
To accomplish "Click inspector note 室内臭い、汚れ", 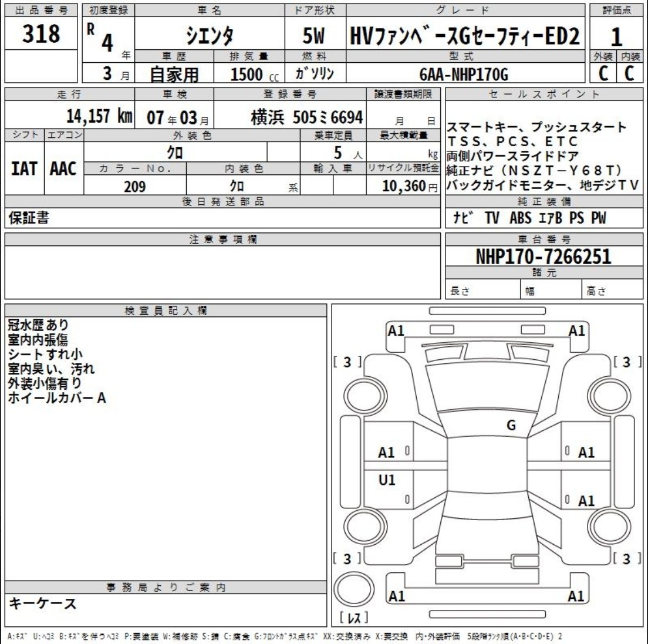I will (x=51, y=369).
